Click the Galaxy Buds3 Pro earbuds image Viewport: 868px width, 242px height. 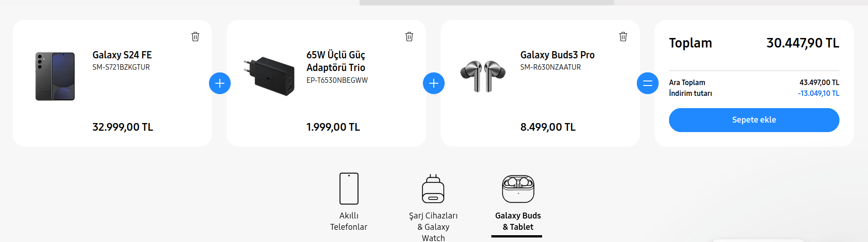click(x=483, y=76)
